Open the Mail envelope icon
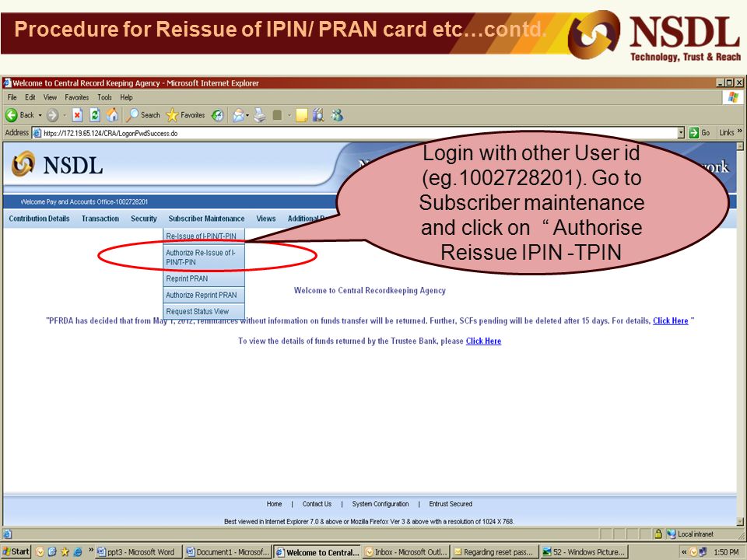747x560 pixels. [x=238, y=115]
